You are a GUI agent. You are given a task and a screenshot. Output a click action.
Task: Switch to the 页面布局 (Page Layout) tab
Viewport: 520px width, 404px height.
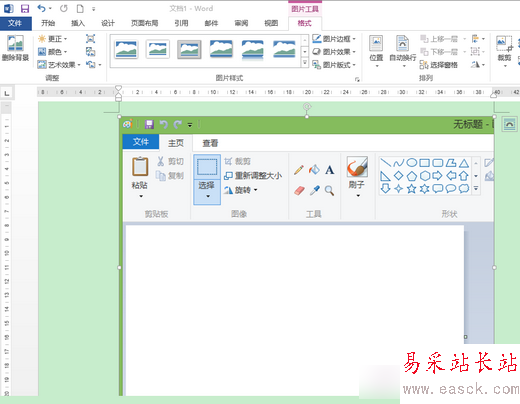[144, 23]
